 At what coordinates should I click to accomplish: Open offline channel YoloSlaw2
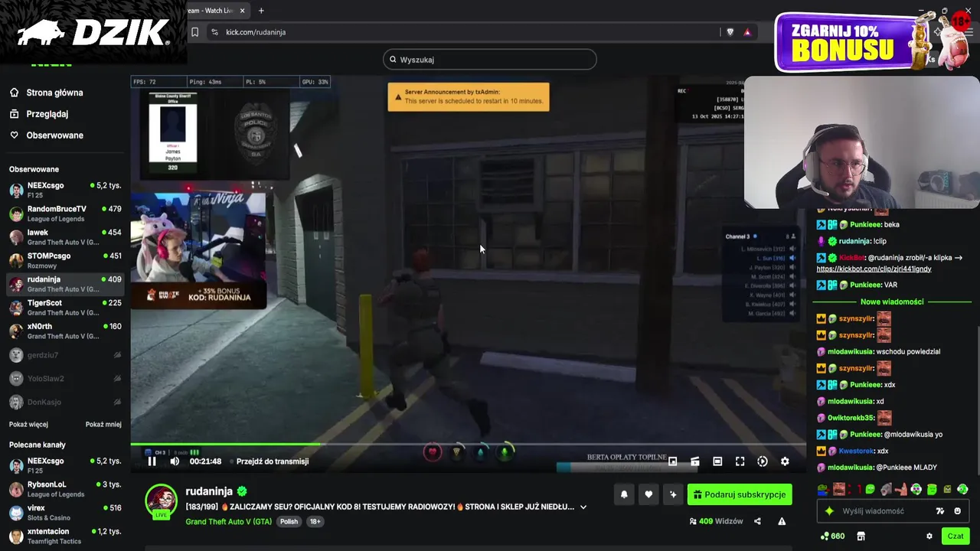click(65, 379)
